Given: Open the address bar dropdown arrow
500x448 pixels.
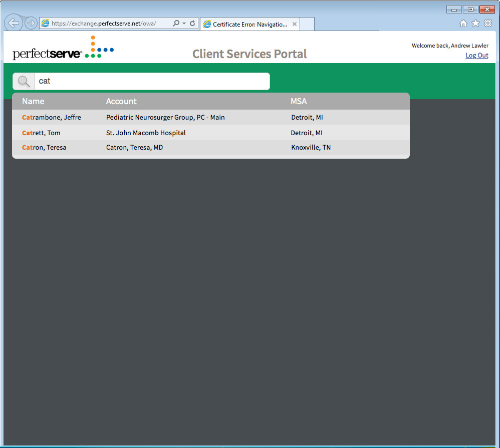Looking at the screenshot, I should click(x=184, y=23).
